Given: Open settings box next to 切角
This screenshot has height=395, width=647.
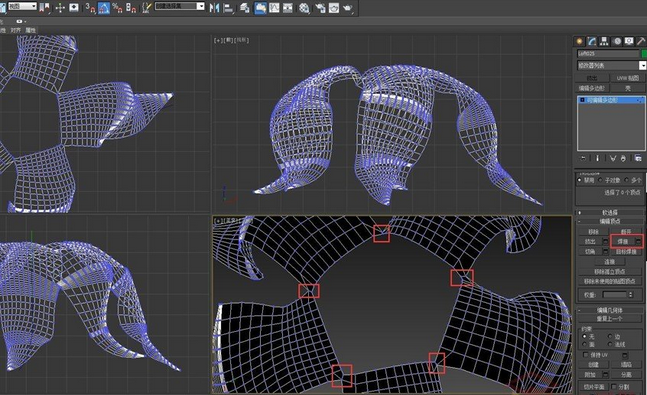Looking at the screenshot, I should point(605,251).
